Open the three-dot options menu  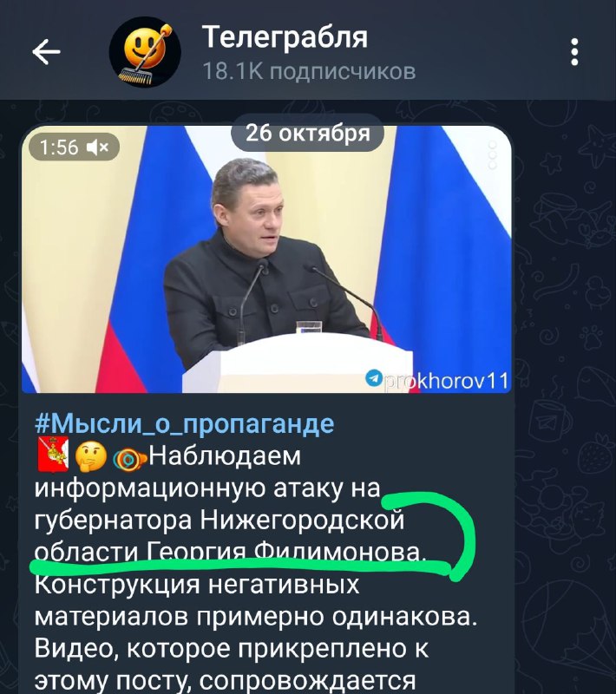click(574, 52)
